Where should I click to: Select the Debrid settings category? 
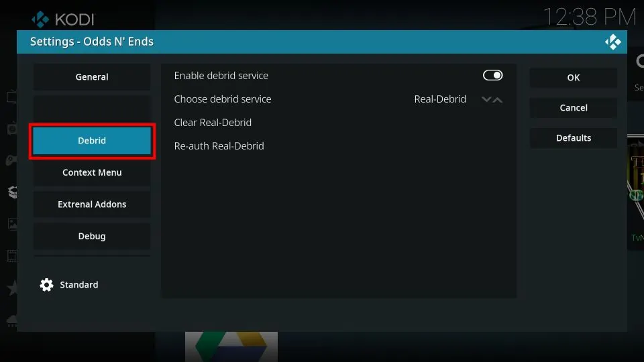(x=92, y=140)
